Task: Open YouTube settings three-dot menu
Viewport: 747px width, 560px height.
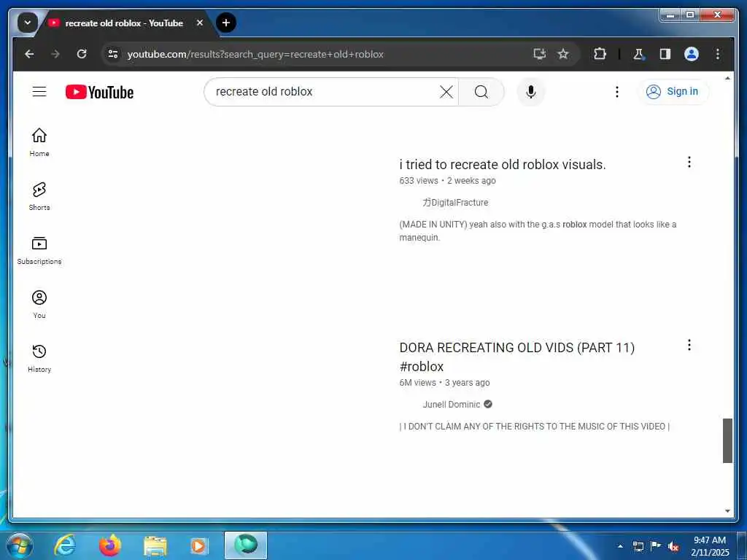Action: (x=617, y=91)
